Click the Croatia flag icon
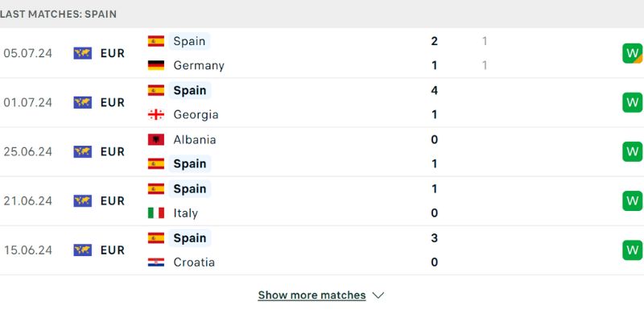Screen dimensions: 644x322 coord(156,262)
